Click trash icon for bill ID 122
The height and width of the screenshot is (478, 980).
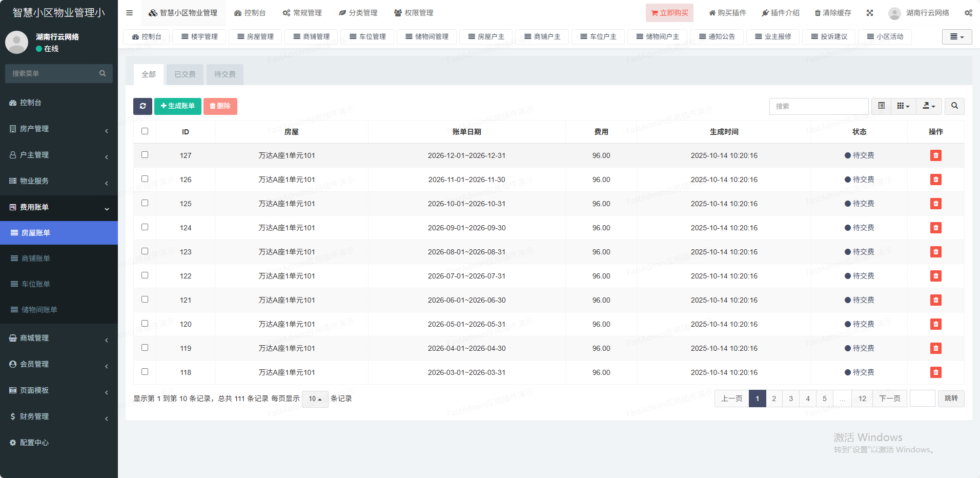(x=935, y=276)
